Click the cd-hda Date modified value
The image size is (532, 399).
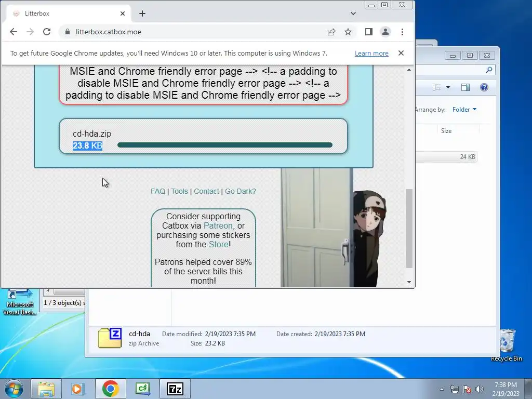pos(230,334)
